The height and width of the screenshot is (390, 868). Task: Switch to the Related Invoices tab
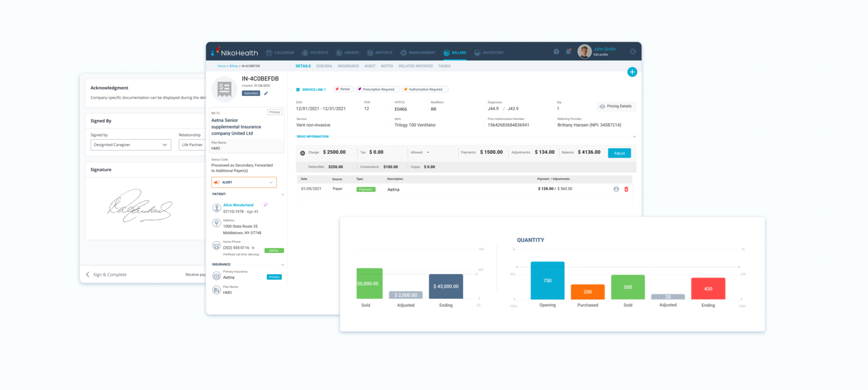tap(416, 66)
